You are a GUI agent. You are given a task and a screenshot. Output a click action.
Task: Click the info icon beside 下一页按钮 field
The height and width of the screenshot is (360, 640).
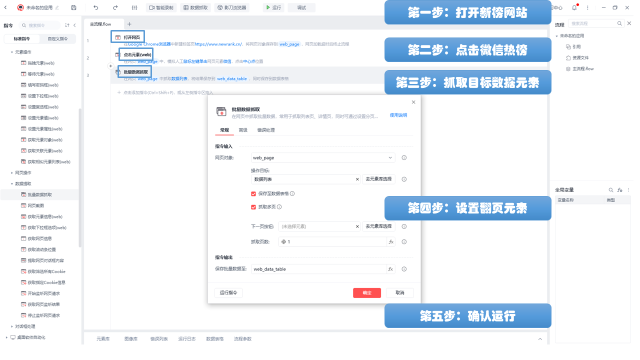404,226
